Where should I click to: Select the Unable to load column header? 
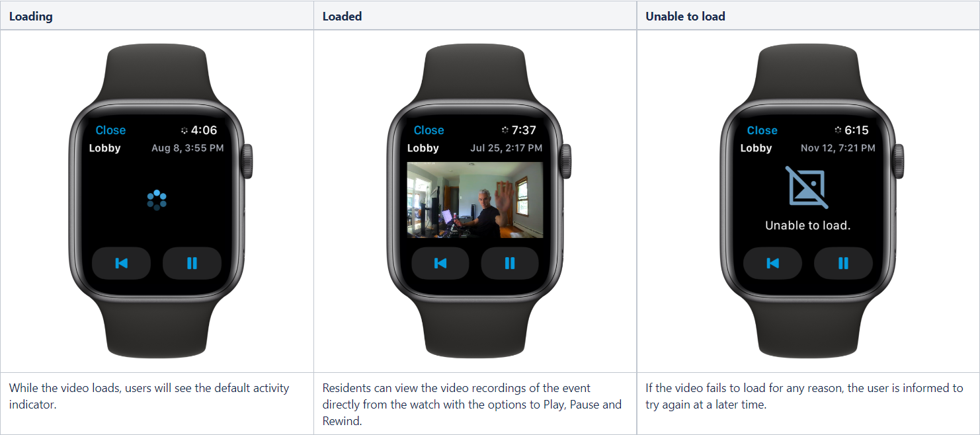pos(685,17)
